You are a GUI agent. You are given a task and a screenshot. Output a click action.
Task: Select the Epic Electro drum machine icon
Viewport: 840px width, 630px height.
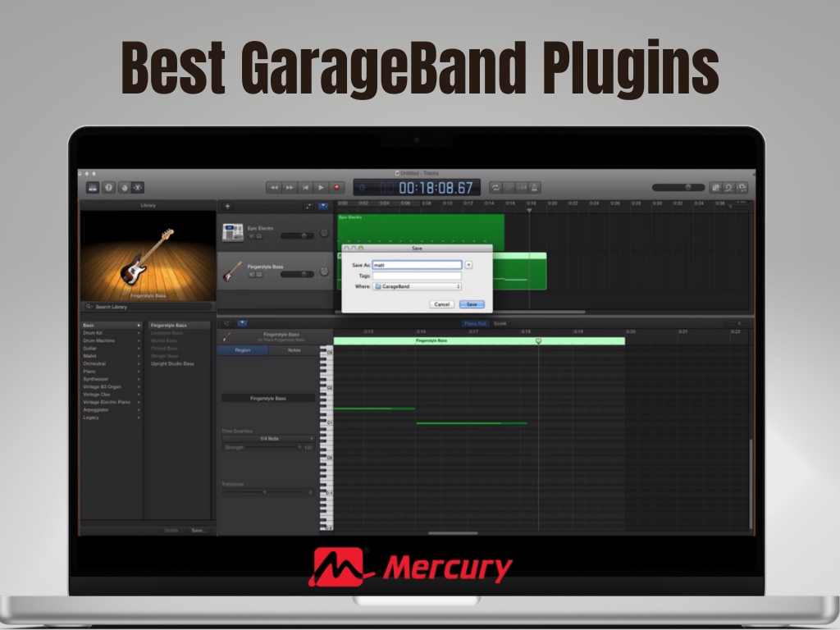click(232, 232)
